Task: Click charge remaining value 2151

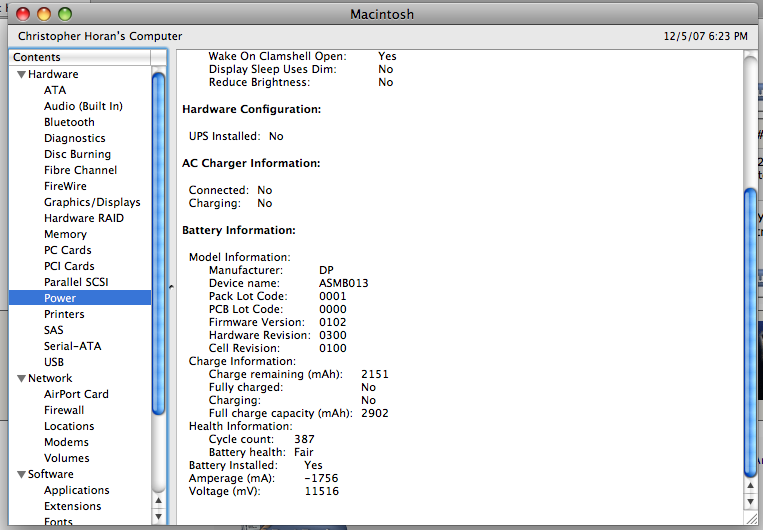Action: [x=375, y=374]
